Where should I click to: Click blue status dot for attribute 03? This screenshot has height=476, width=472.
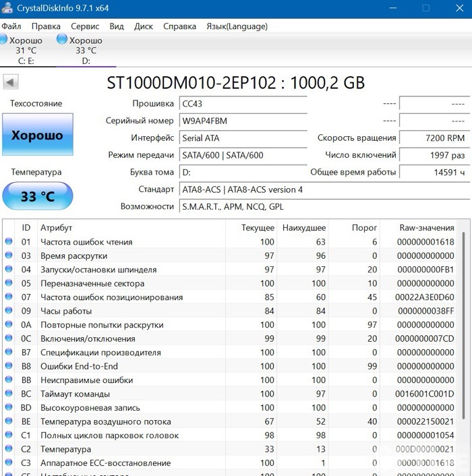coord(9,256)
